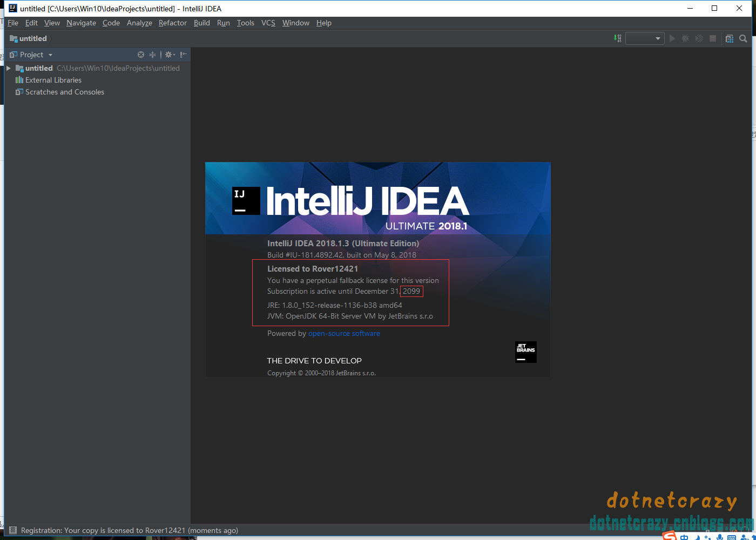This screenshot has width=756, height=540.
Task: Click the registration message in status bar
Action: (130, 530)
